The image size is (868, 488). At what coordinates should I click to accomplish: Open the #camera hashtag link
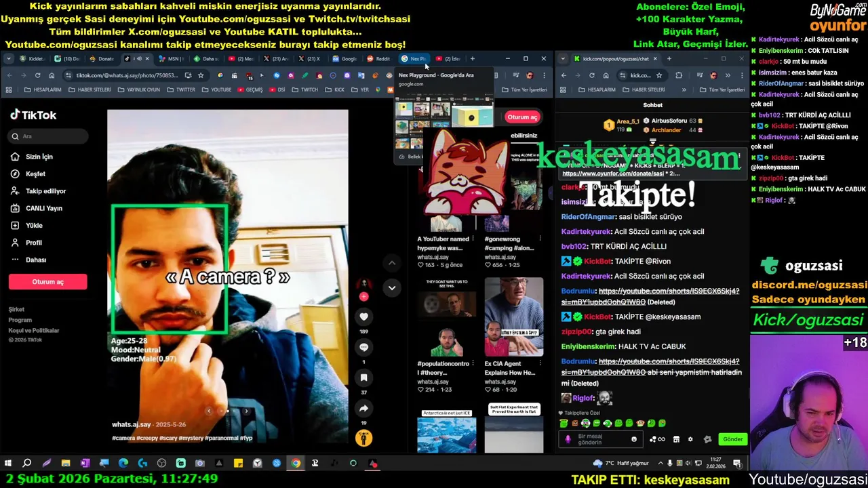pyautogui.click(x=123, y=439)
